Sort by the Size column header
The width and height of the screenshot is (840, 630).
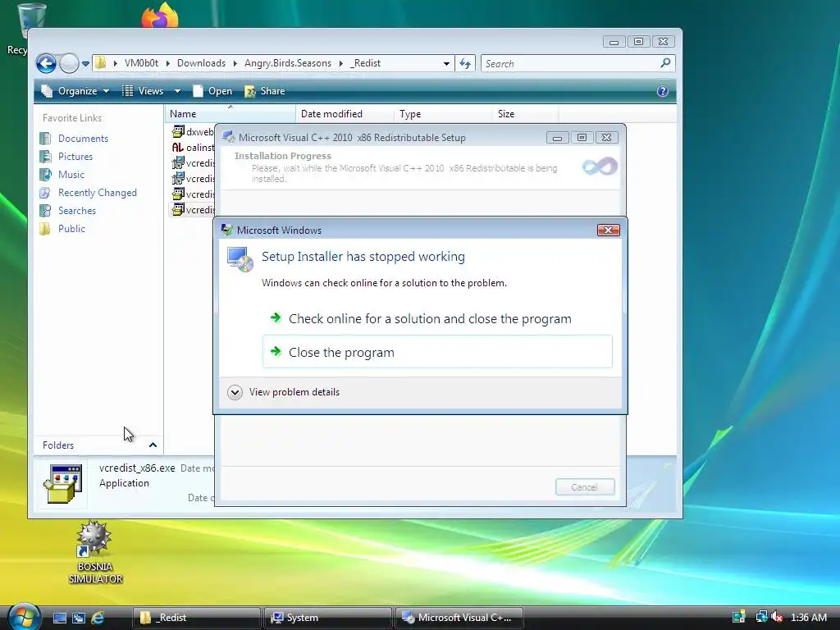pyautogui.click(x=525, y=113)
